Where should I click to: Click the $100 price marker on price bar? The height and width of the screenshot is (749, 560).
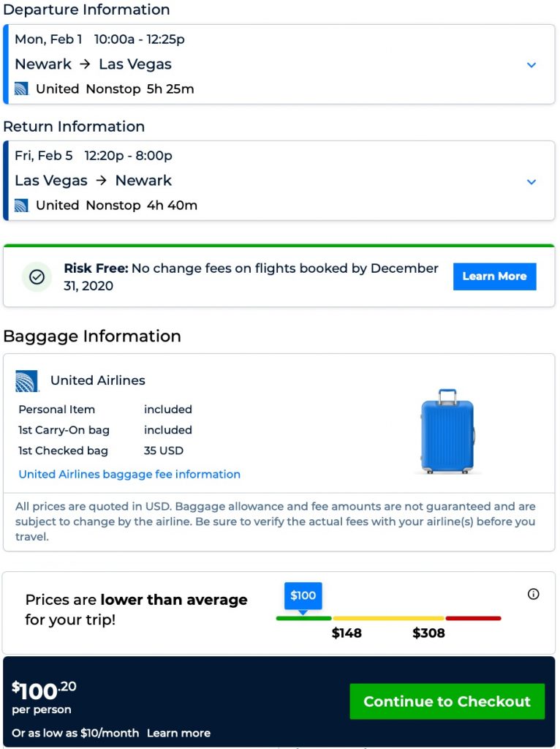[x=303, y=596]
